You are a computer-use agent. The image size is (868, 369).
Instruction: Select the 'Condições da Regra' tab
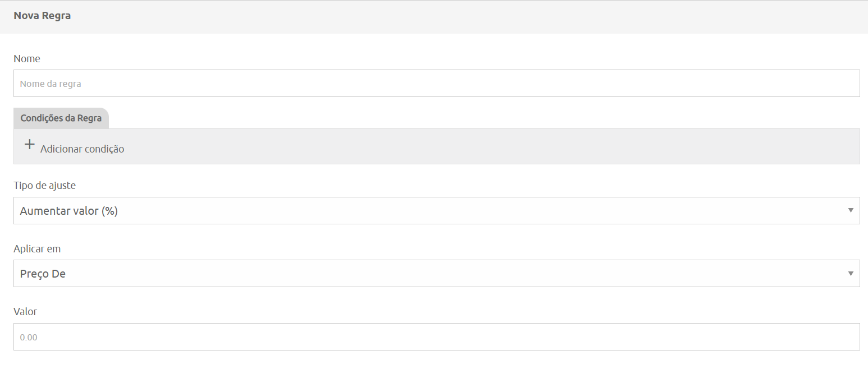tap(61, 118)
